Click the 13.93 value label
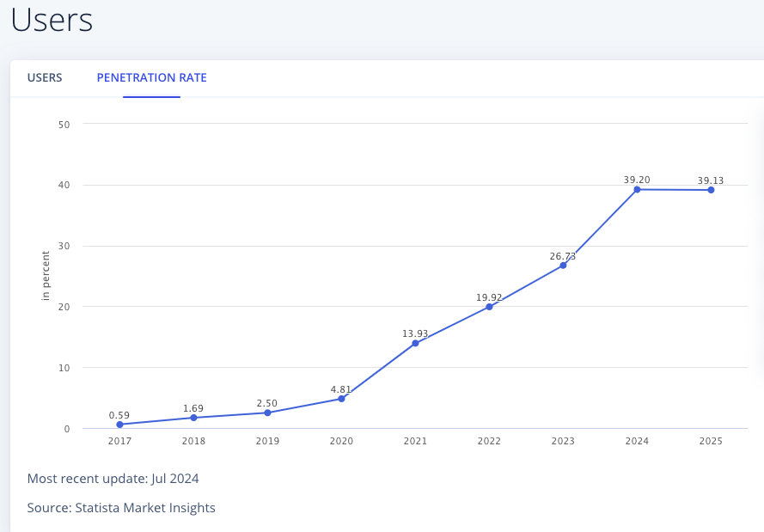Screen dimensions: 764x532 click(415, 333)
